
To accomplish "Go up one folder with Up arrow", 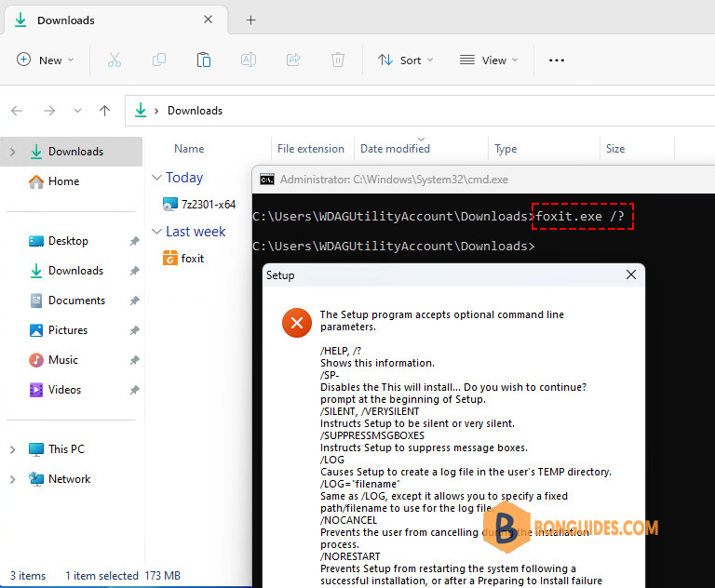I will tap(105, 111).
